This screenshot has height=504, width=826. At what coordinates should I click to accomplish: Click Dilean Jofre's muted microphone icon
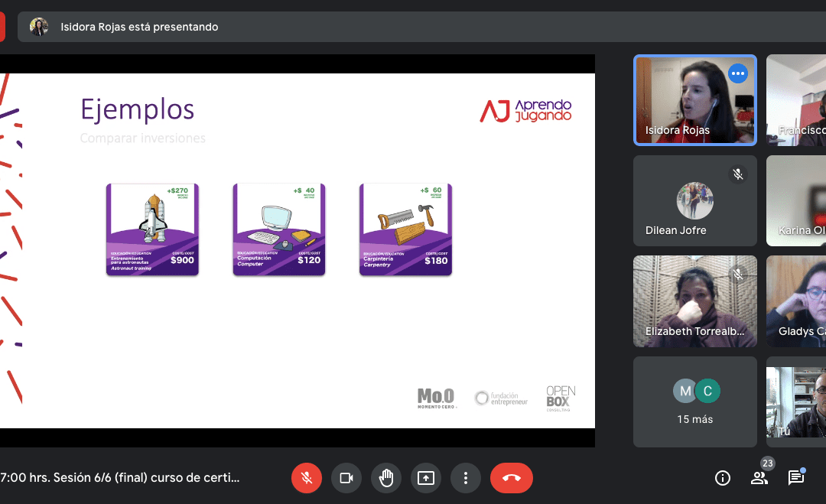coord(738,174)
